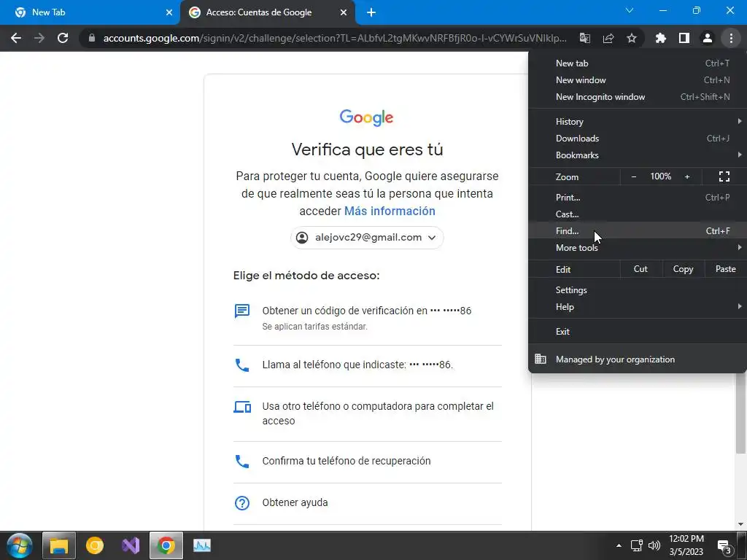Show hidden tray icons arrow
The height and width of the screenshot is (560, 747).
(619, 545)
